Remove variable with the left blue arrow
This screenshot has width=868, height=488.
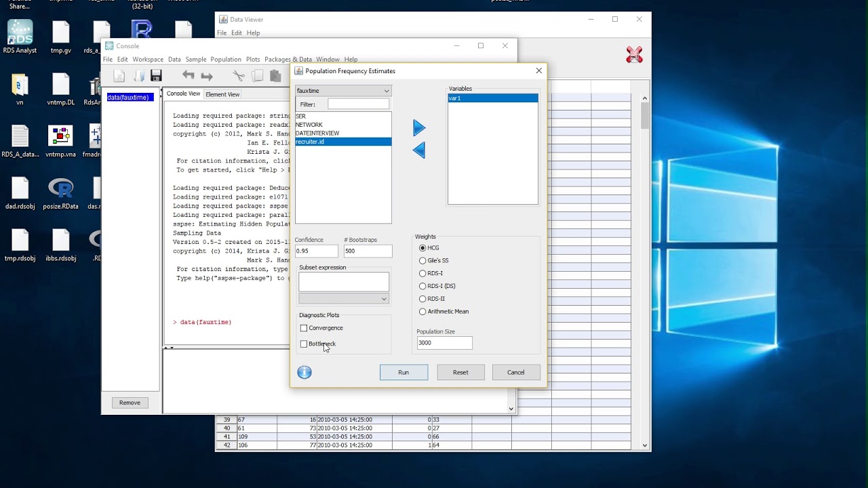[419, 150]
